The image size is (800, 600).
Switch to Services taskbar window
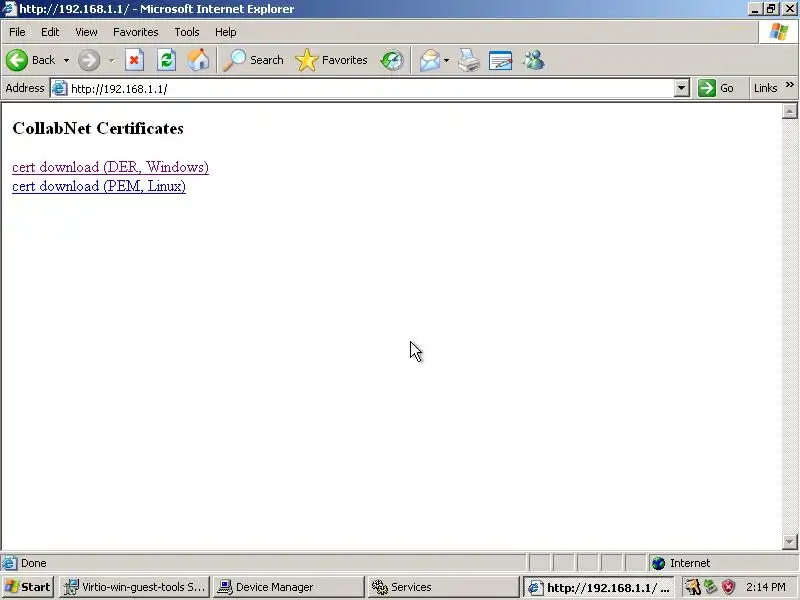pos(442,587)
